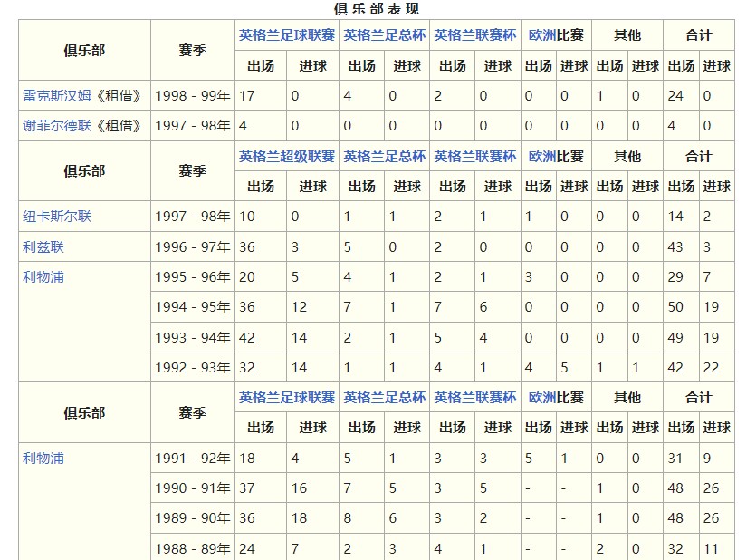Viewport: 756px width, 560px height.
Task: Select the 1994 - 95年 season cell
Action: (x=193, y=307)
